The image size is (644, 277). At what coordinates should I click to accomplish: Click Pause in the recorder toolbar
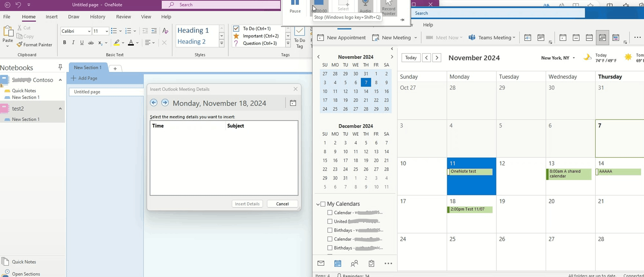pos(295,7)
